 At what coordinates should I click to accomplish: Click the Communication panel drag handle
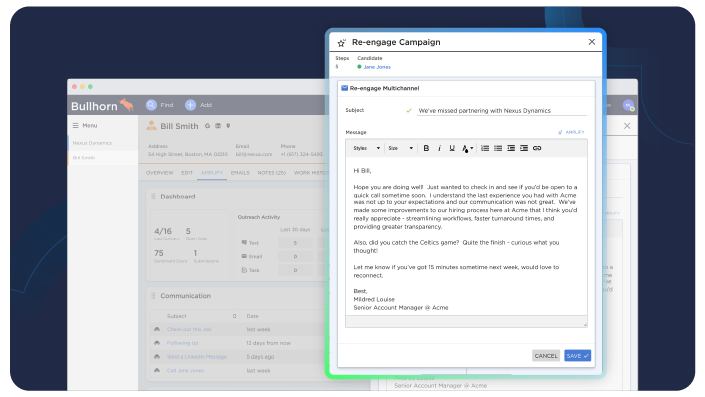click(x=153, y=296)
